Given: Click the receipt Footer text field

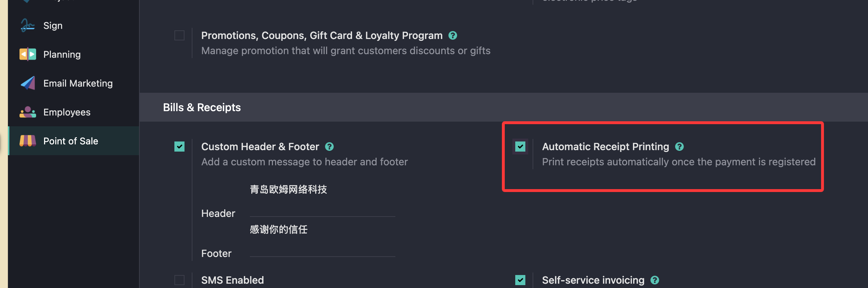Looking at the screenshot, I should point(322,230).
